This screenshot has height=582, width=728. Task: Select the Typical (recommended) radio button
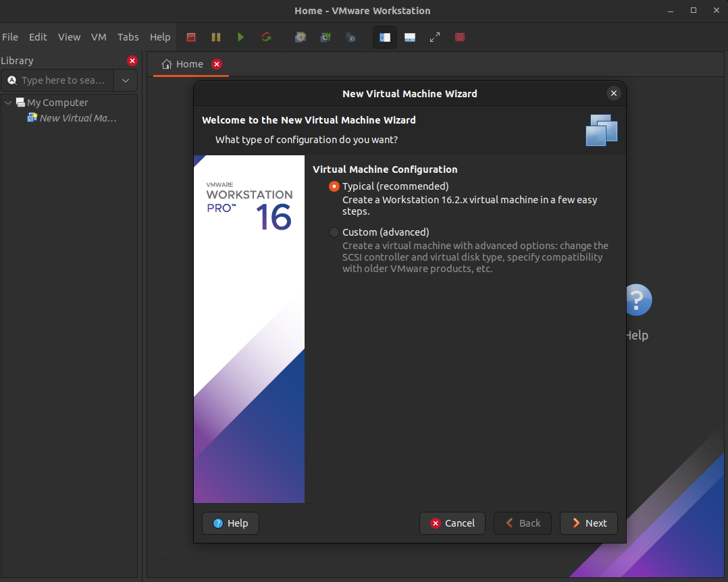coord(334,186)
